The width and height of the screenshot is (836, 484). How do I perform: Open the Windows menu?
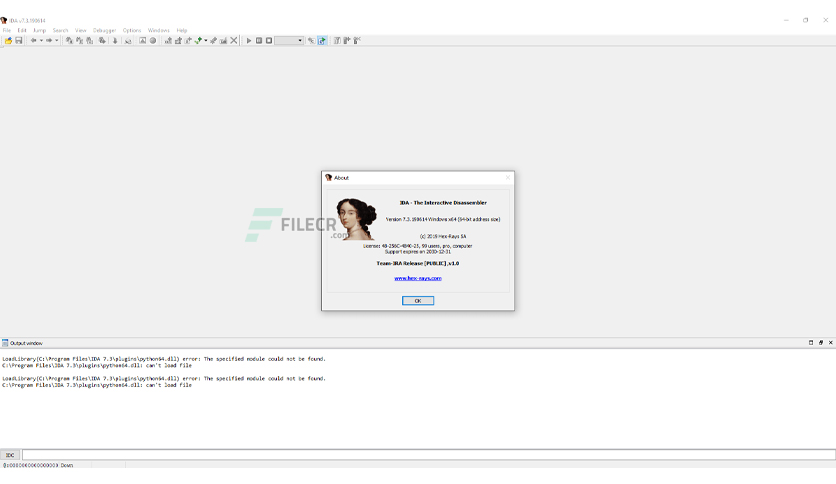pyautogui.click(x=158, y=30)
